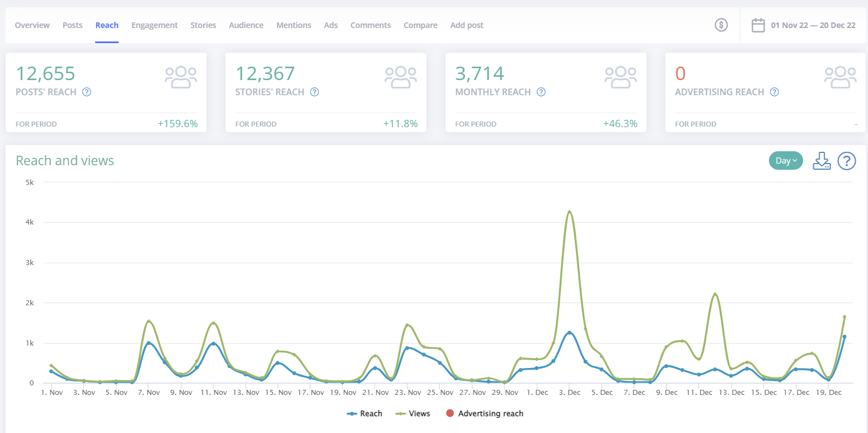Image resolution: width=868 pixels, height=433 pixels.
Task: Click help icon next to Stories' Reach
Action: [315, 92]
